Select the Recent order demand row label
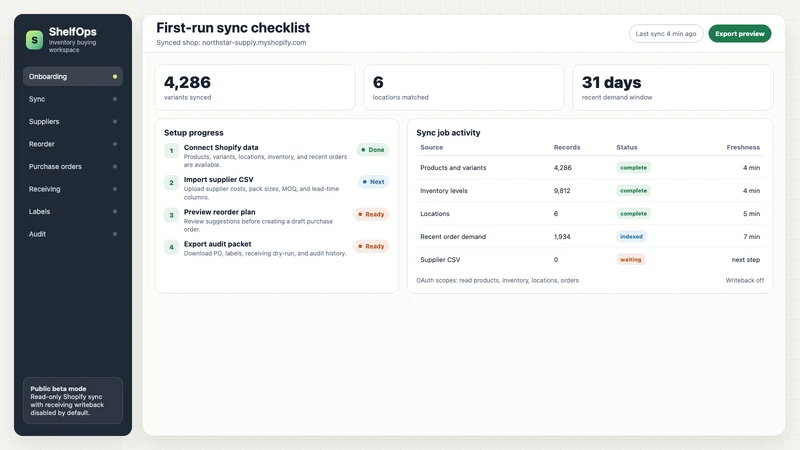This screenshot has width=800, height=450. 453,236
